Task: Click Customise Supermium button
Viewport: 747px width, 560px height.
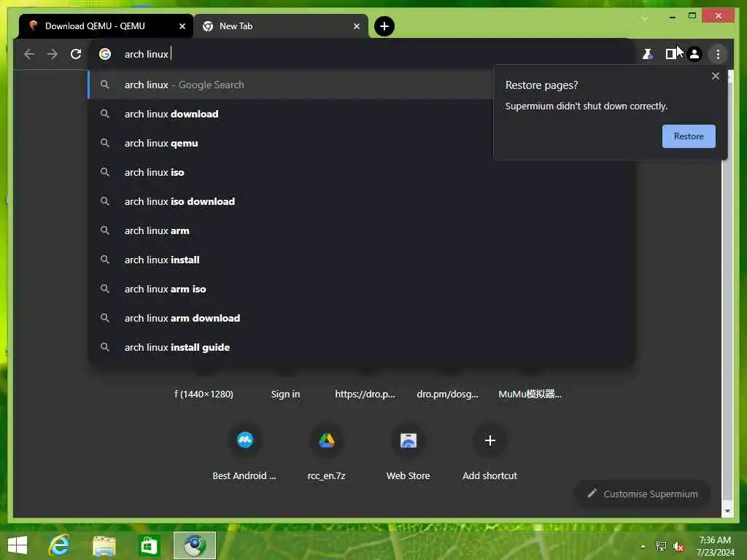Action: (642, 494)
